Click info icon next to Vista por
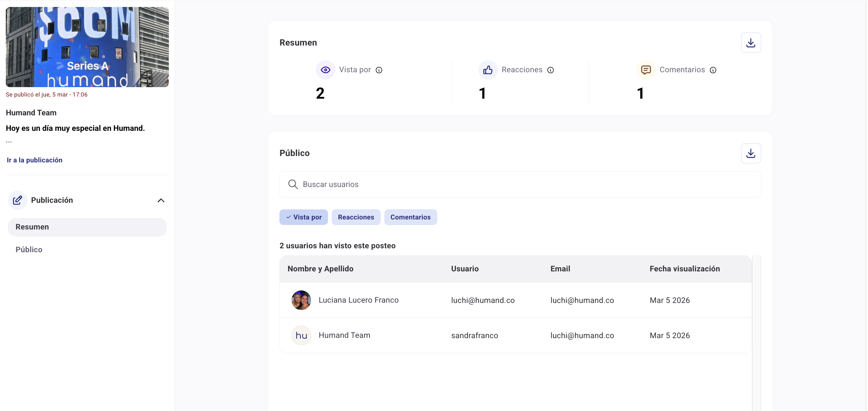868x411 pixels. 379,70
